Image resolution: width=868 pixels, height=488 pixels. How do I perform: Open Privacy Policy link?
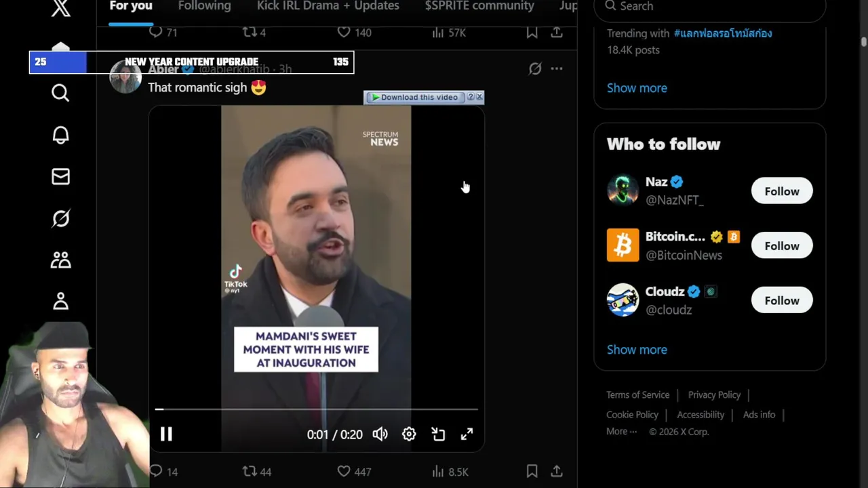click(714, 394)
